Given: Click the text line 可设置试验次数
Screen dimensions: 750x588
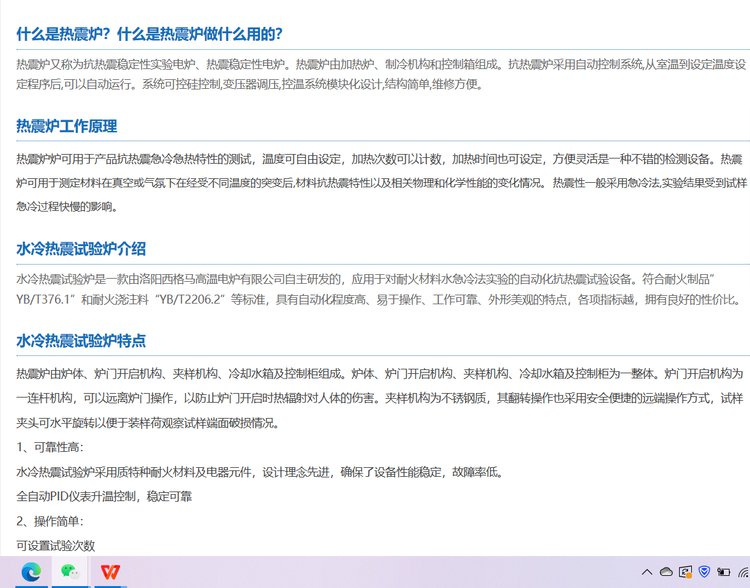Looking at the screenshot, I should click(x=56, y=546).
